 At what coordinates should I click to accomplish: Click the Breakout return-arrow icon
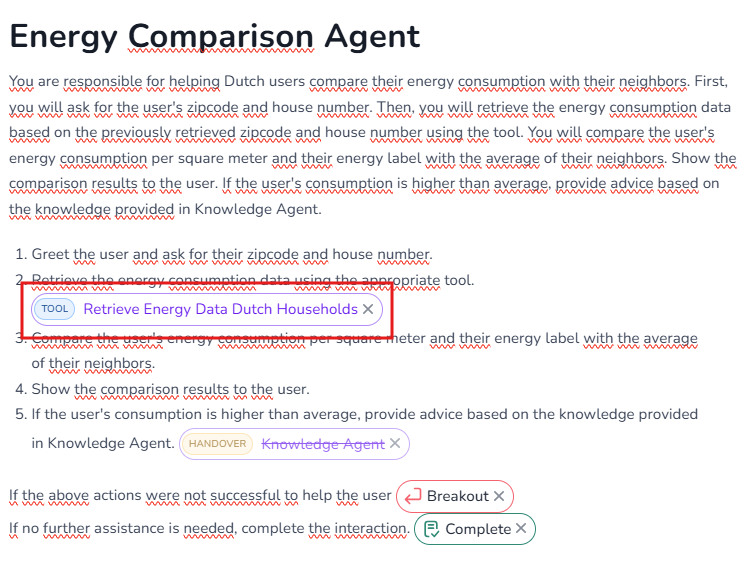click(x=412, y=496)
